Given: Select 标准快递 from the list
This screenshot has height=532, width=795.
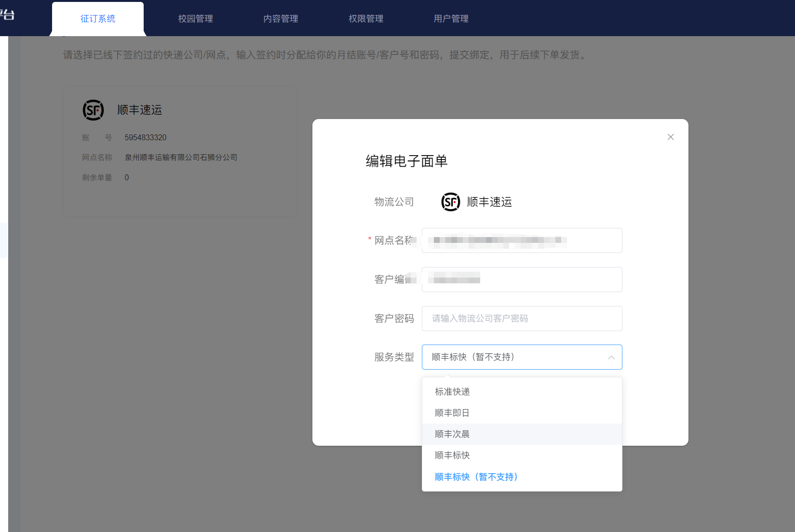Looking at the screenshot, I should (x=522, y=392).
